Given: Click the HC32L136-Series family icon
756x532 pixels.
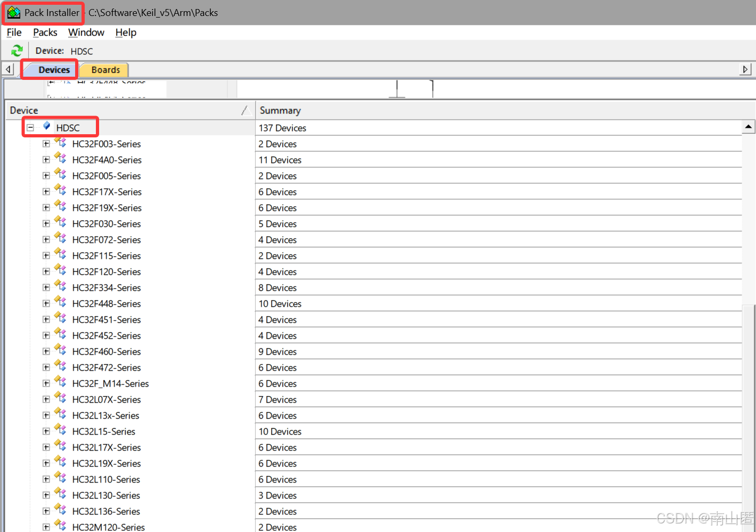Looking at the screenshot, I should (x=60, y=510).
